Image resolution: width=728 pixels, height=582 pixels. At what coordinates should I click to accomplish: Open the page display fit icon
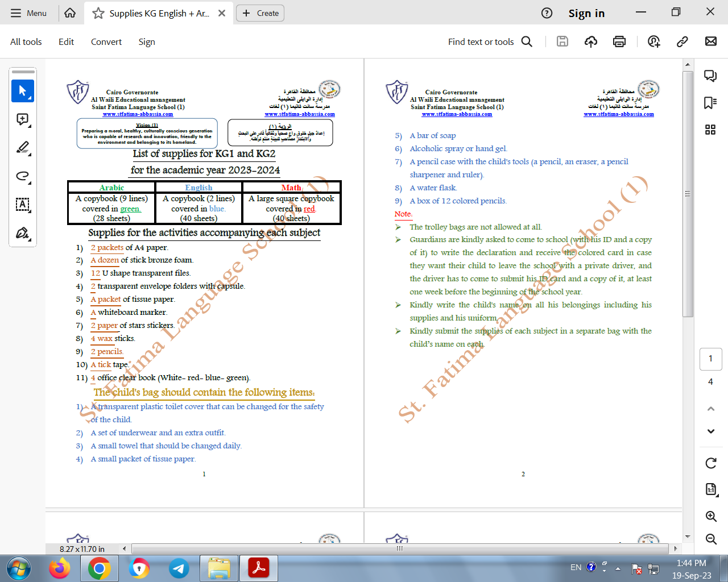[711, 489]
